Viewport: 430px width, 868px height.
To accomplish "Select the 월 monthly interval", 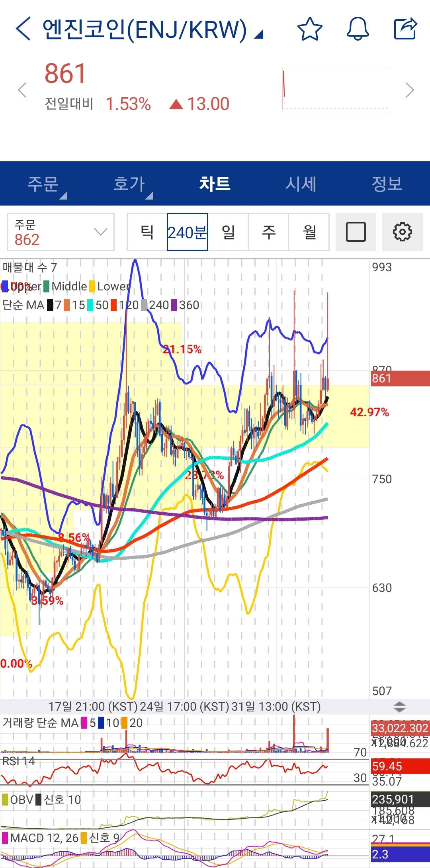I will (x=309, y=232).
